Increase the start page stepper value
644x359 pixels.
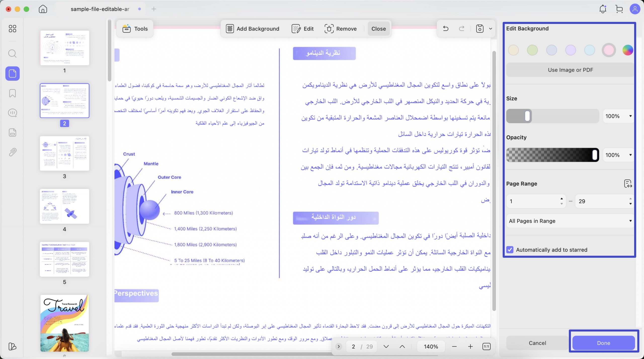tap(561, 198)
